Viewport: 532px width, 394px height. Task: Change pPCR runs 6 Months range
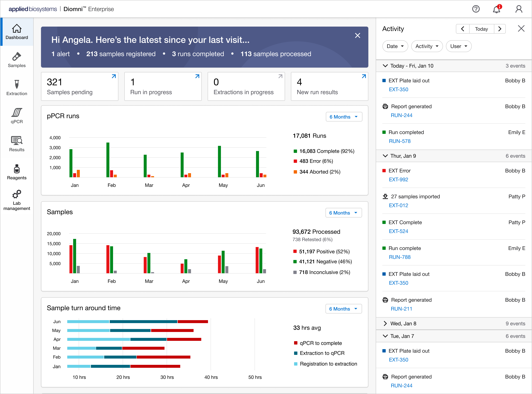click(344, 117)
